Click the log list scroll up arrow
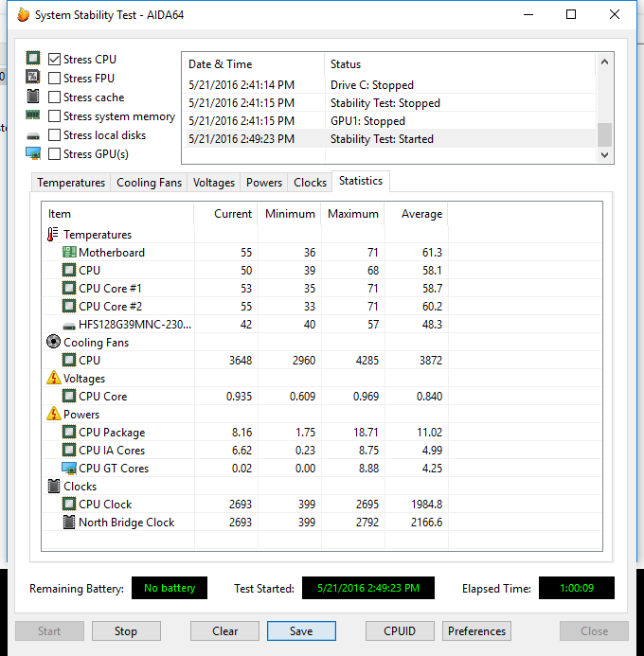Image resolution: width=644 pixels, height=656 pixels. [x=604, y=62]
